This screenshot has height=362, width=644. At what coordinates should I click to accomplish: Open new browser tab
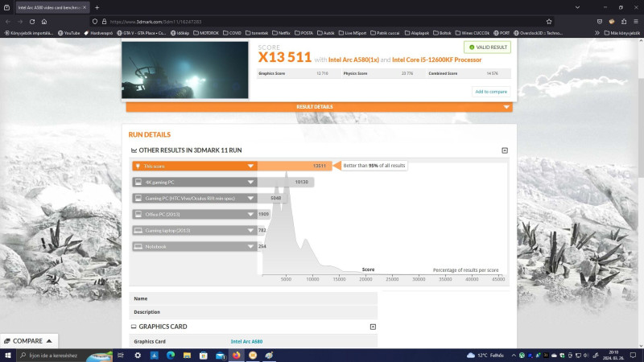pos(97,7)
